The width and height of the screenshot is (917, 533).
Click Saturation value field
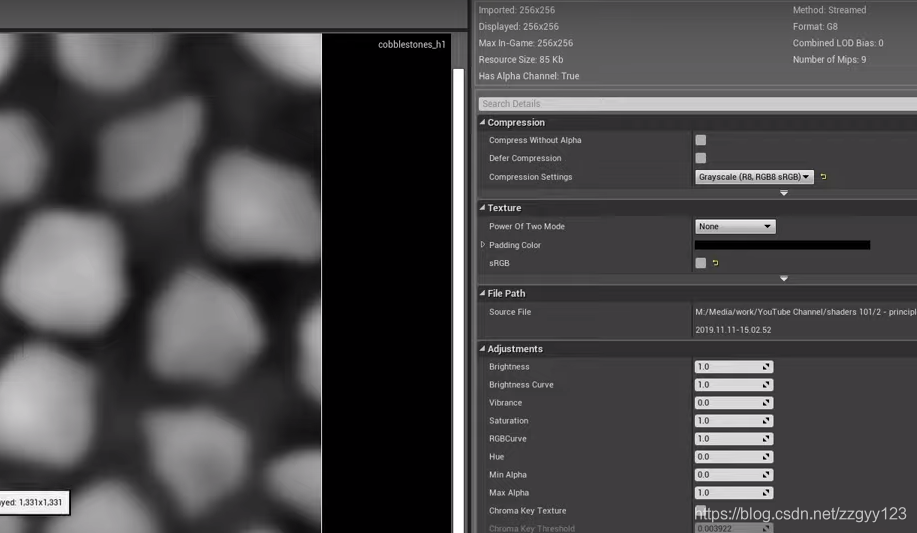734,421
